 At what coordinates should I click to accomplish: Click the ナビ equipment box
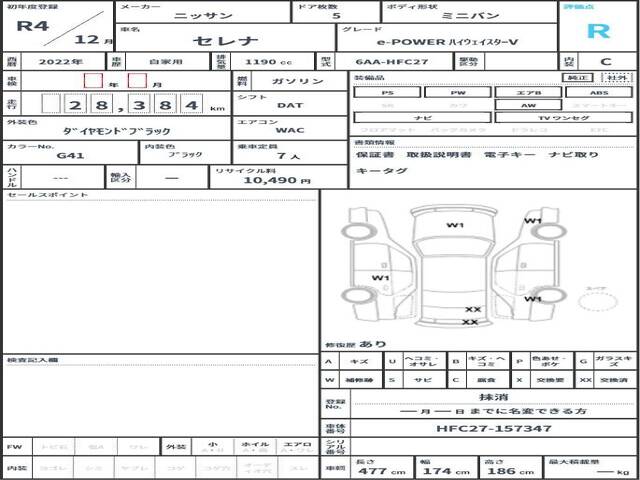(422, 117)
